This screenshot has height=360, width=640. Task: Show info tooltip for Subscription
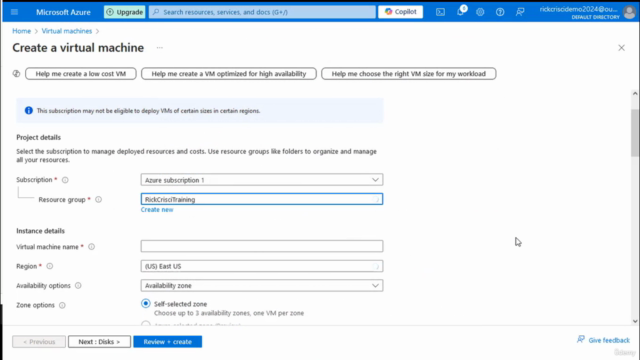[x=65, y=180]
